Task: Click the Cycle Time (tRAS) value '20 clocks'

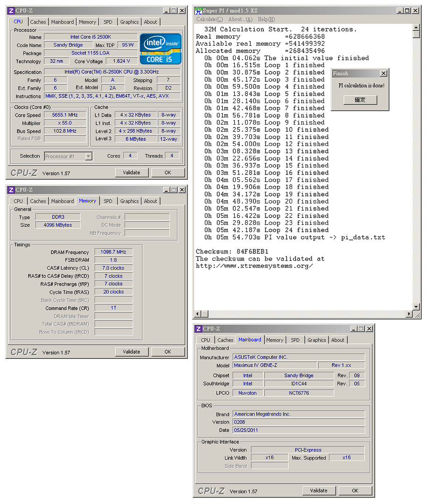Action: 113,292
